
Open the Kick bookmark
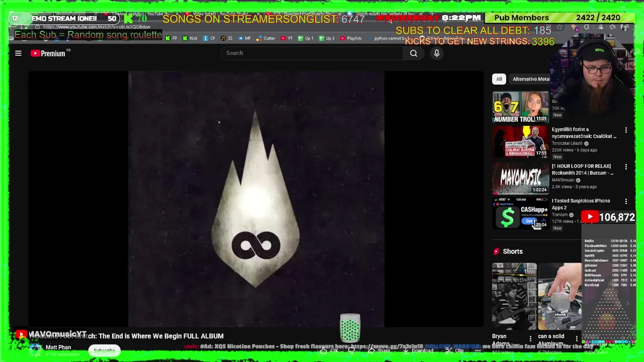(190, 38)
